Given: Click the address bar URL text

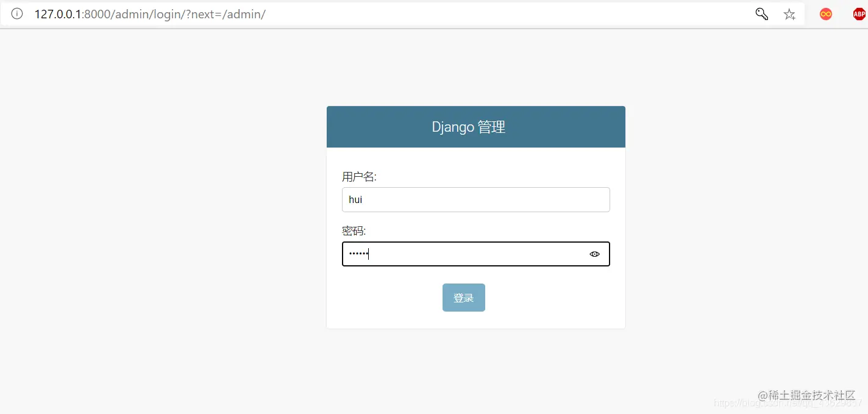Looking at the screenshot, I should 150,14.
